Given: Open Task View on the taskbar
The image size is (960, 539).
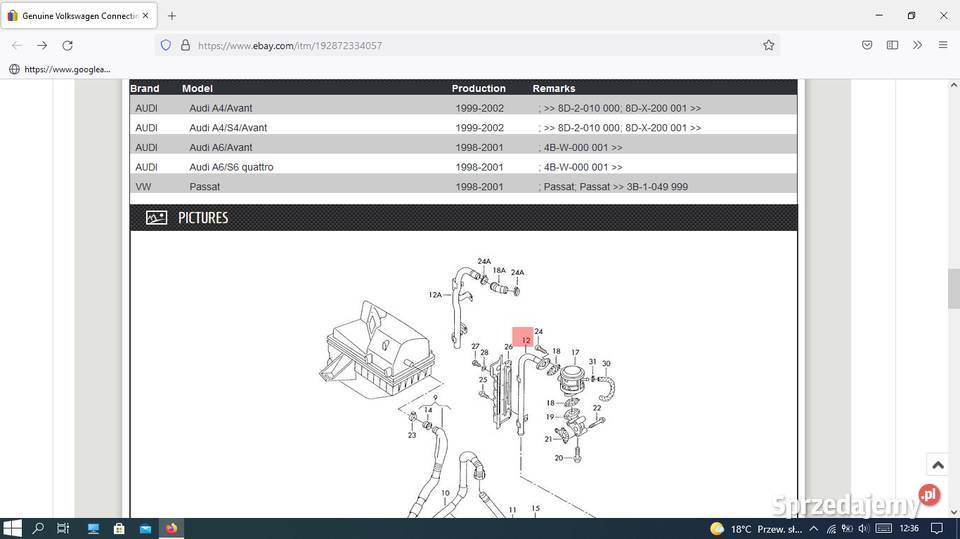Looking at the screenshot, I should (63, 528).
